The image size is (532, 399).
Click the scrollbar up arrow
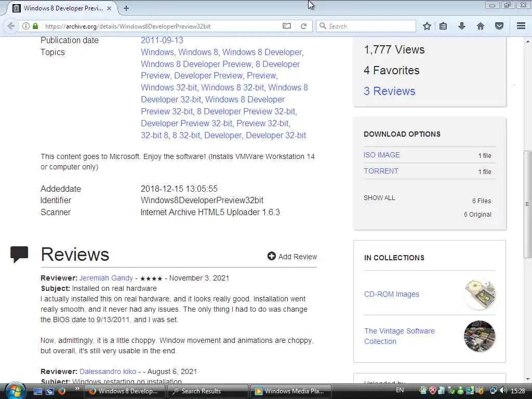click(528, 42)
